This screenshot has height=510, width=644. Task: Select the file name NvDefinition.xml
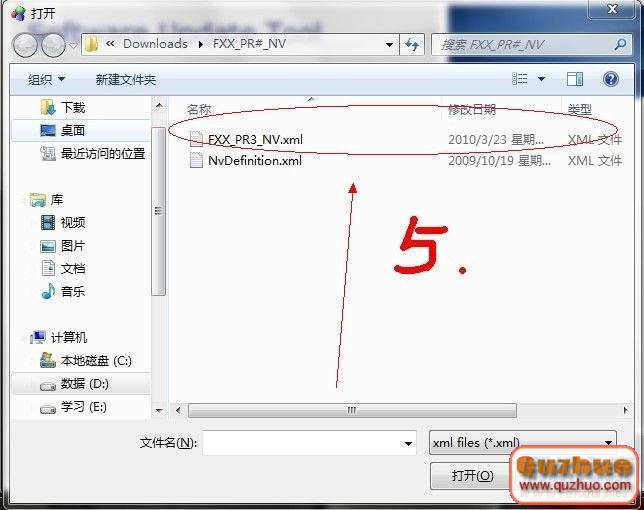pos(255,160)
